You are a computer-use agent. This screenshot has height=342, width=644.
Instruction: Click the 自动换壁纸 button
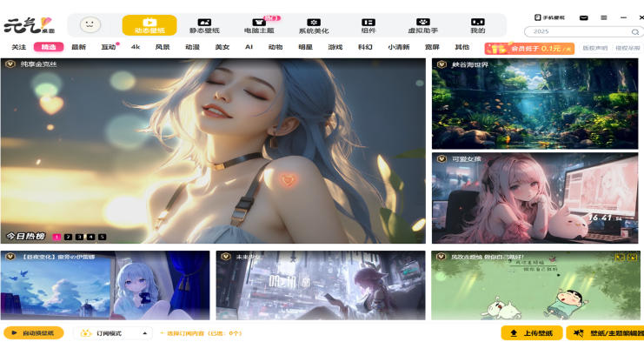tap(34, 333)
